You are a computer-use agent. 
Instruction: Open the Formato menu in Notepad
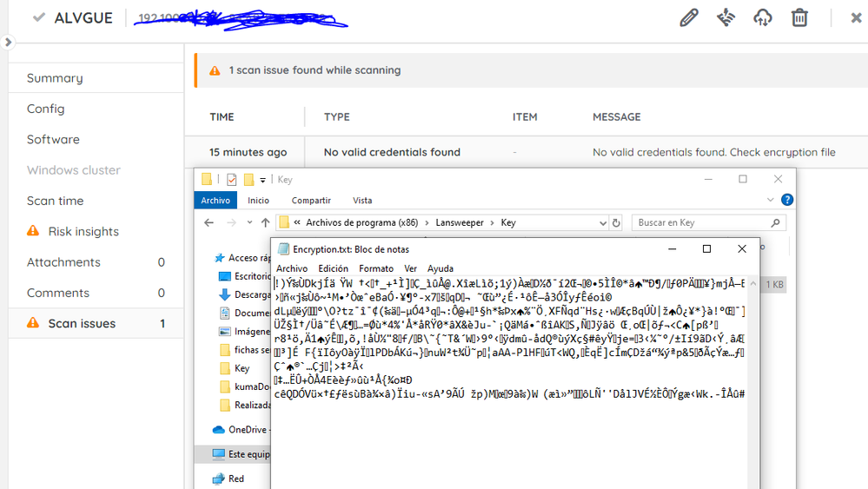click(375, 268)
